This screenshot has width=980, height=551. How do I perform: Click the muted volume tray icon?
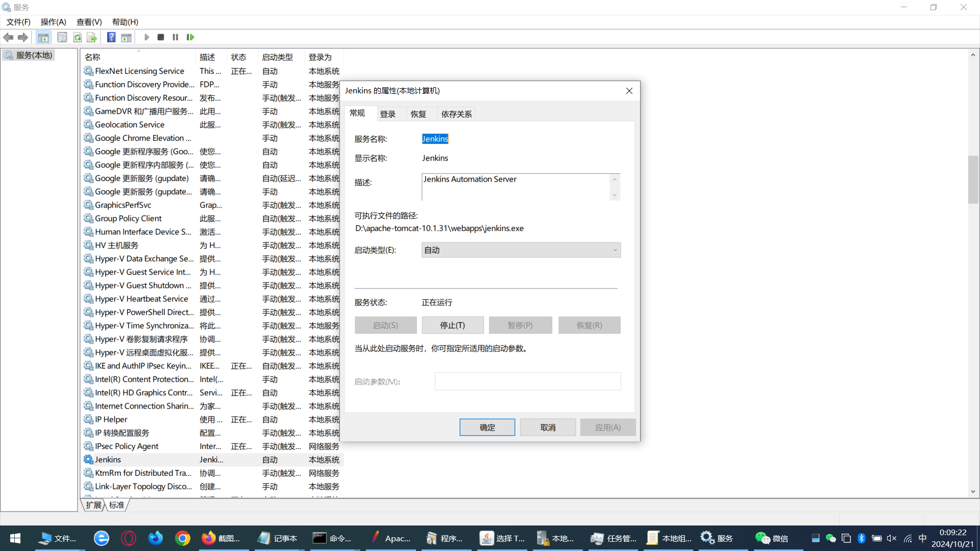(x=892, y=538)
